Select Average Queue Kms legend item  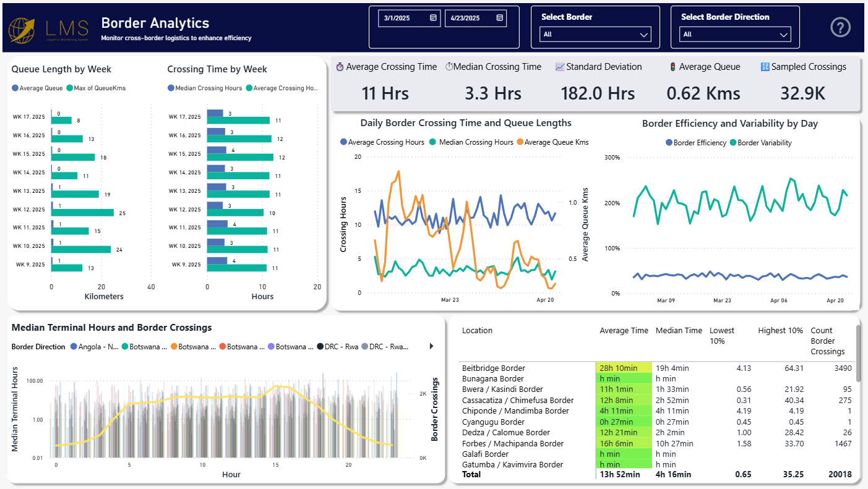click(x=556, y=142)
